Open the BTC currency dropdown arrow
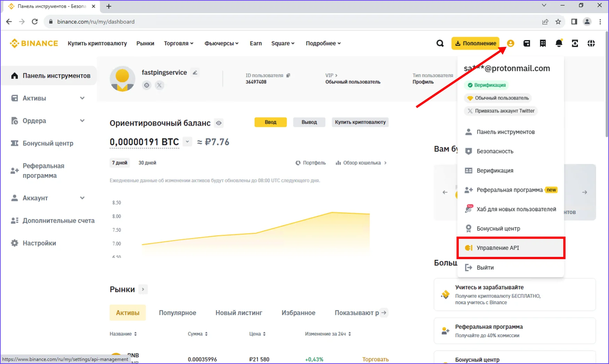Image resolution: width=609 pixels, height=364 pixels. [187, 142]
